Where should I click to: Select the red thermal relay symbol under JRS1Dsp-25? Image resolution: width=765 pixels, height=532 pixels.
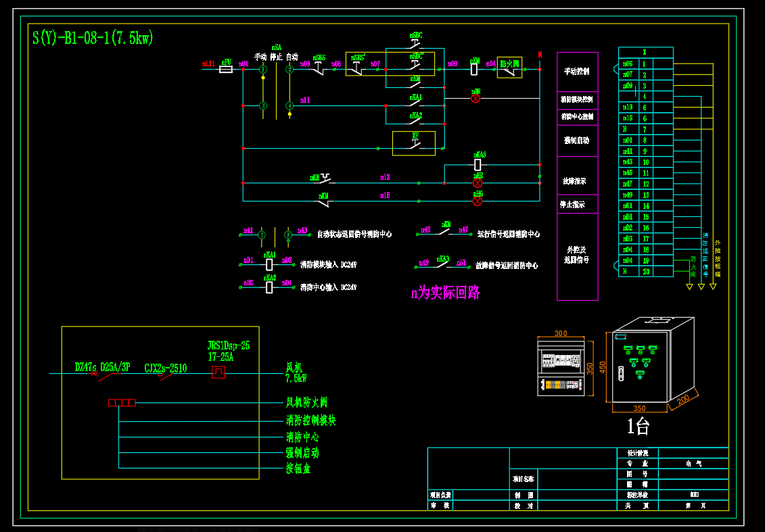point(218,372)
